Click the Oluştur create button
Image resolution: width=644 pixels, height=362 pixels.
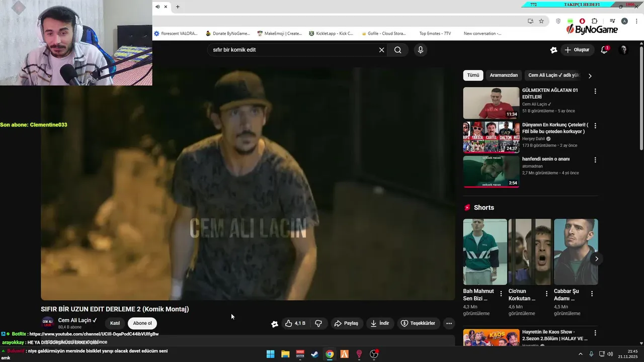point(577,50)
